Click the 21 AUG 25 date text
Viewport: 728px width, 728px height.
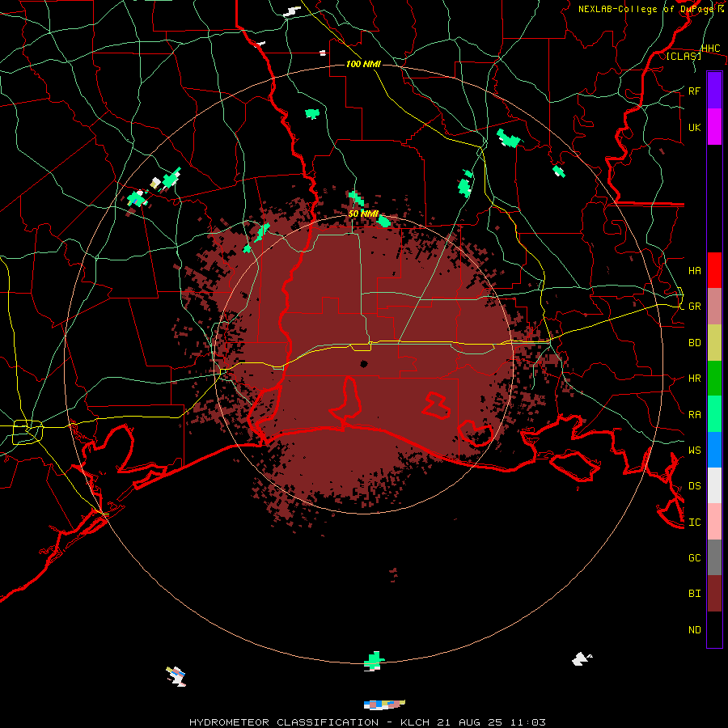click(x=471, y=722)
